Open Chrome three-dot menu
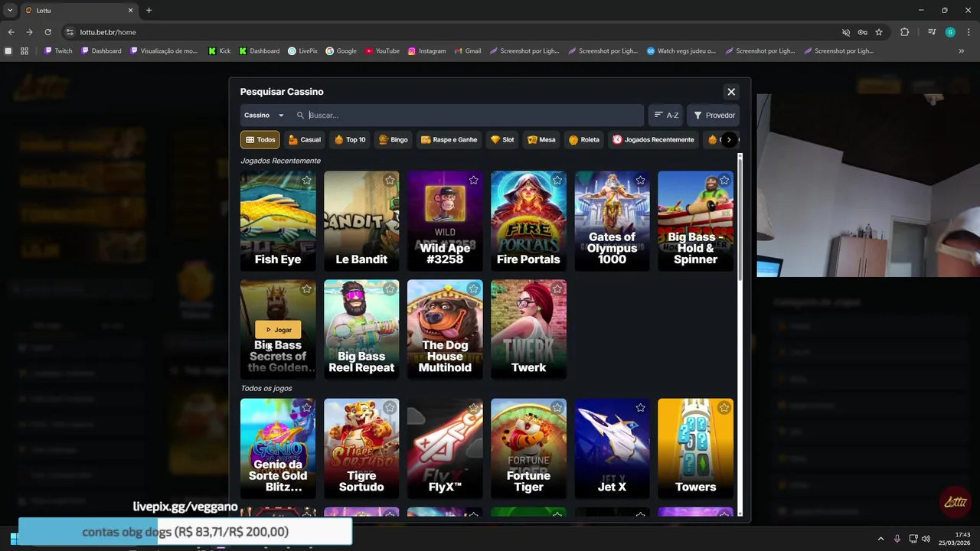The image size is (980, 551). click(969, 32)
